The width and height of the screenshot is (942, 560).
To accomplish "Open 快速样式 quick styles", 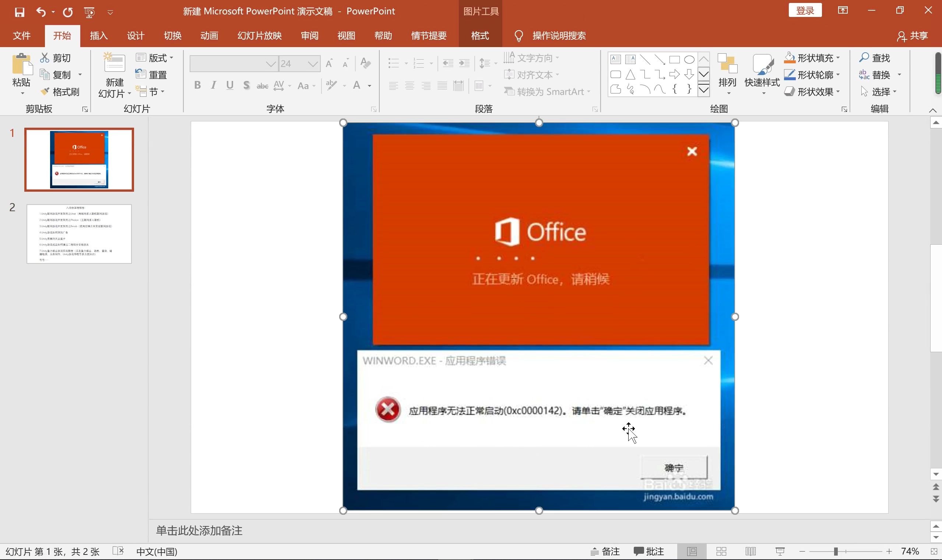I will (x=762, y=75).
